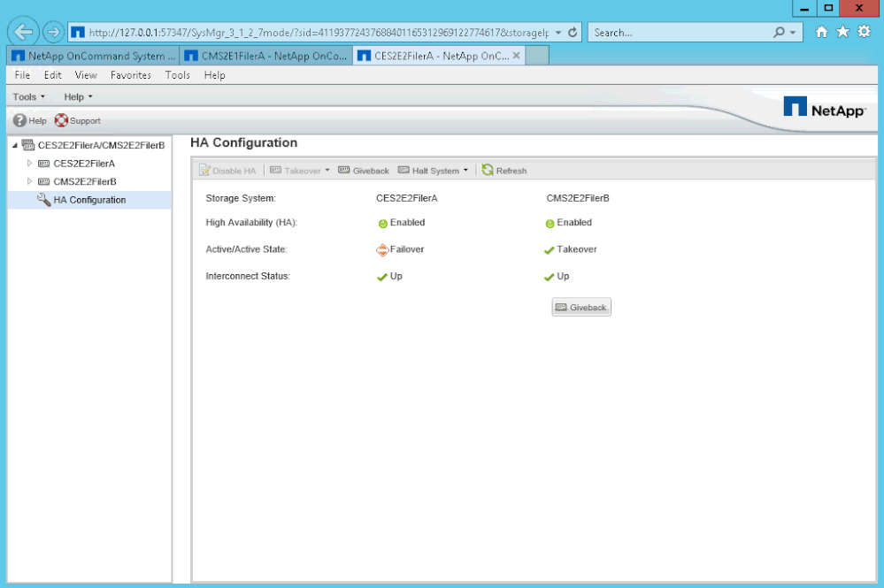Image resolution: width=884 pixels, height=588 pixels.
Task: Open the browser Help menu
Action: (214, 75)
